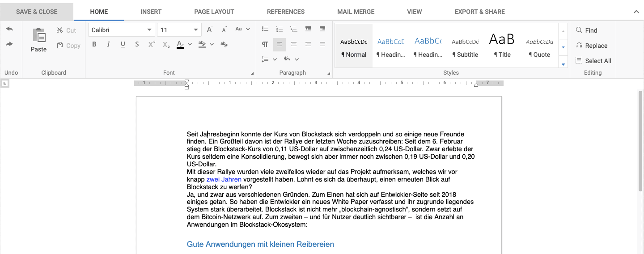
Task: Insert a numbered list
Action: (x=280, y=29)
